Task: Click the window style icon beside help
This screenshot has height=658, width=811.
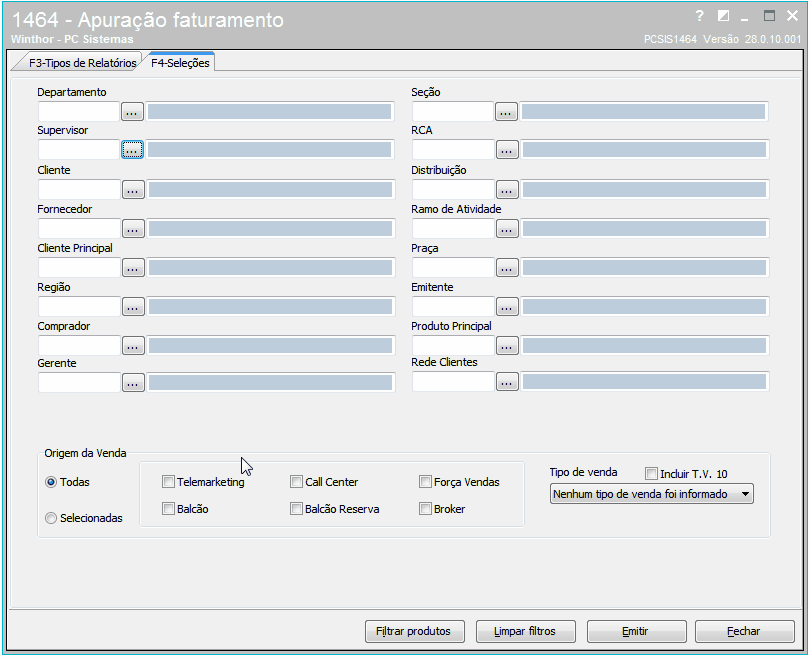Action: [x=724, y=16]
